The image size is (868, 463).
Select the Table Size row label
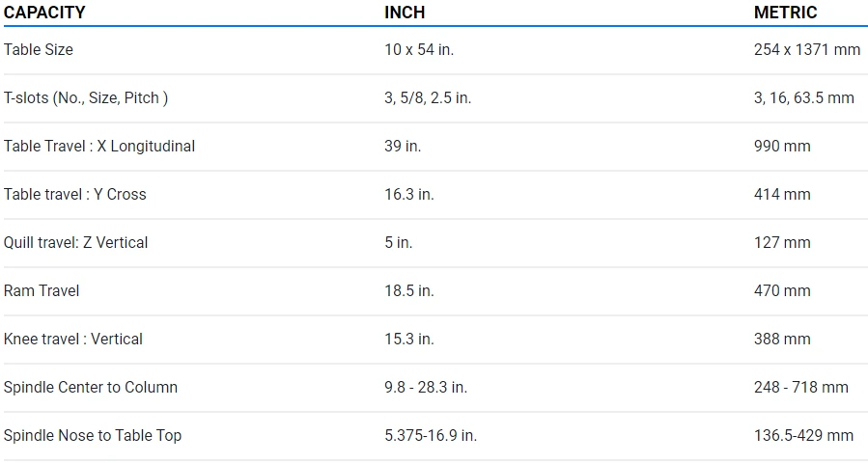tap(39, 49)
